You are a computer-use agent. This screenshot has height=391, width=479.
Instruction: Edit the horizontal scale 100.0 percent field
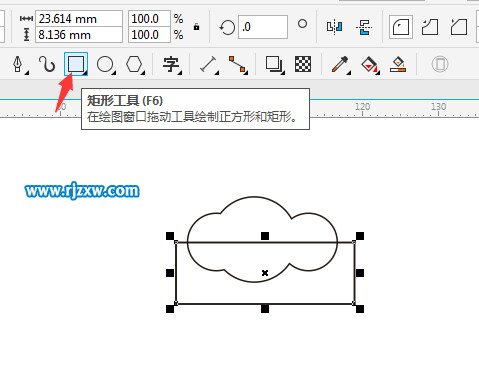click(149, 19)
